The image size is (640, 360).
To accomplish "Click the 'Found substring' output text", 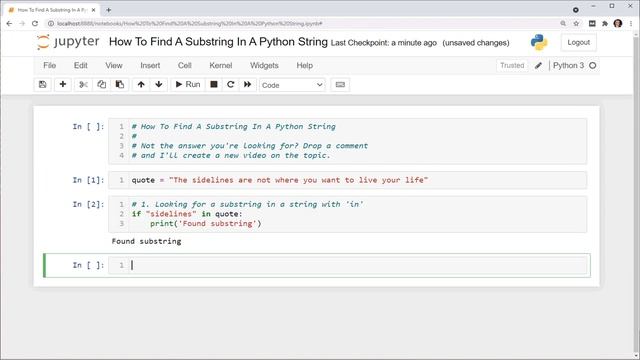I will [147, 241].
